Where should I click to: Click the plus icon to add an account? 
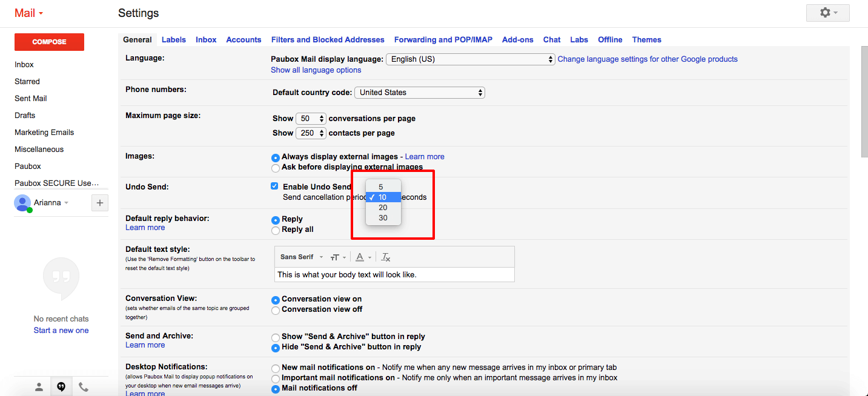pyautogui.click(x=99, y=202)
